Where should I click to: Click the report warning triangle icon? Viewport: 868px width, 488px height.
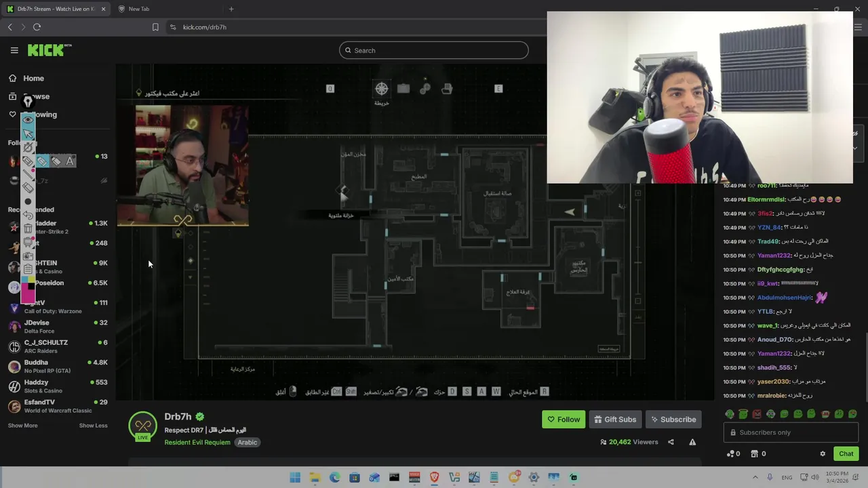point(692,442)
